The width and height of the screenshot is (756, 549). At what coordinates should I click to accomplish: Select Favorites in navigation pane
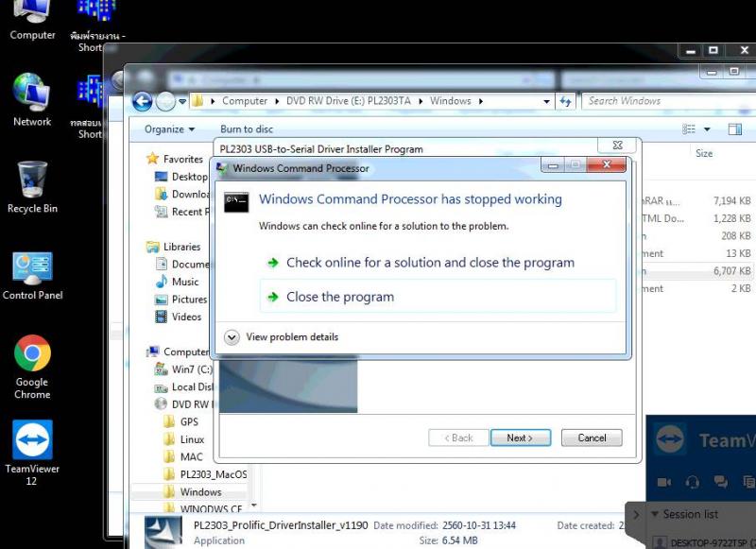(175, 159)
